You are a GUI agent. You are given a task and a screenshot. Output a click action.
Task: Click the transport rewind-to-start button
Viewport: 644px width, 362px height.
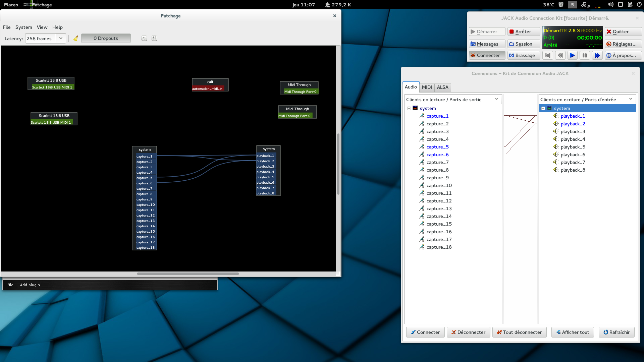click(x=548, y=55)
